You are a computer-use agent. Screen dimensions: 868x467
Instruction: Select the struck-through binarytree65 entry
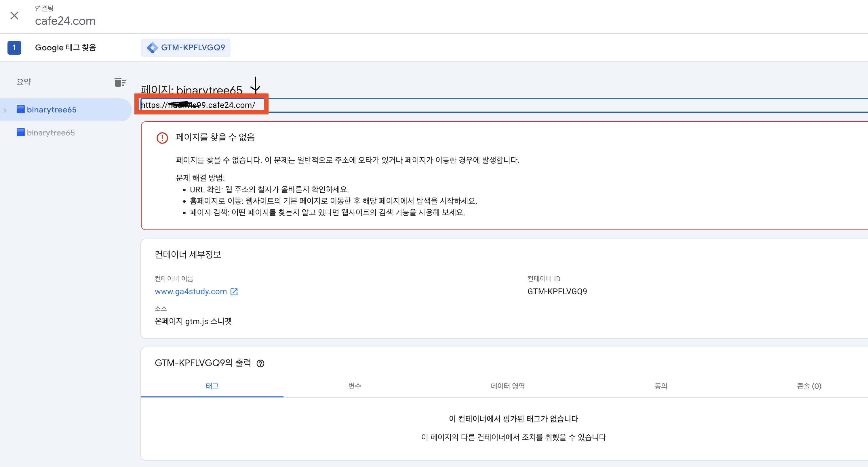pyautogui.click(x=51, y=133)
